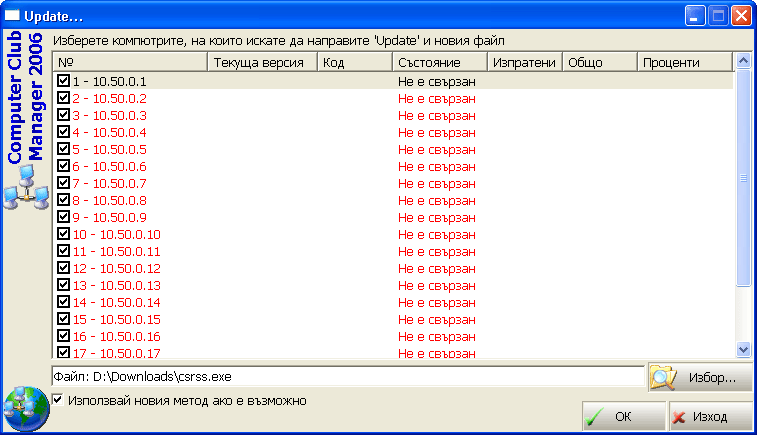Uncheck computer 10 - 10.50.0.10

tap(63, 234)
